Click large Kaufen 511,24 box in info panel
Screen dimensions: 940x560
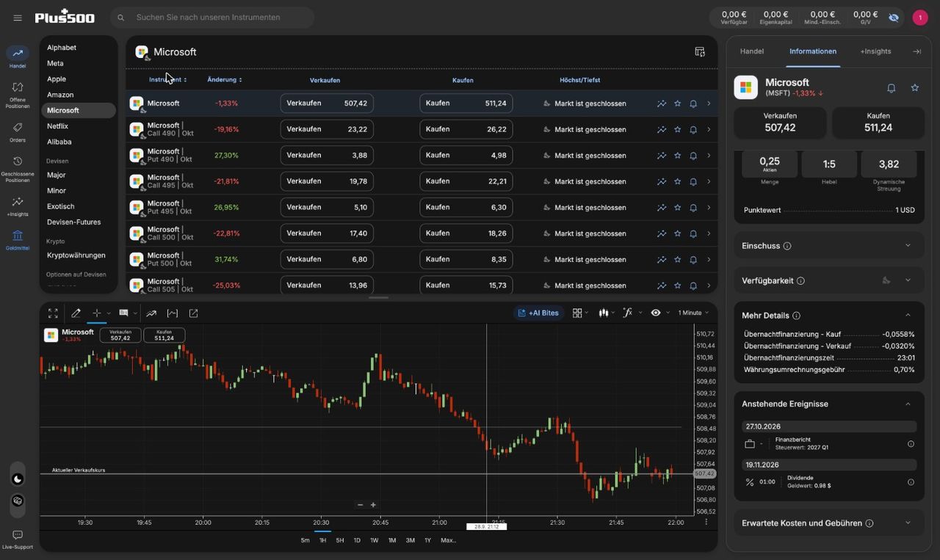[x=878, y=123]
